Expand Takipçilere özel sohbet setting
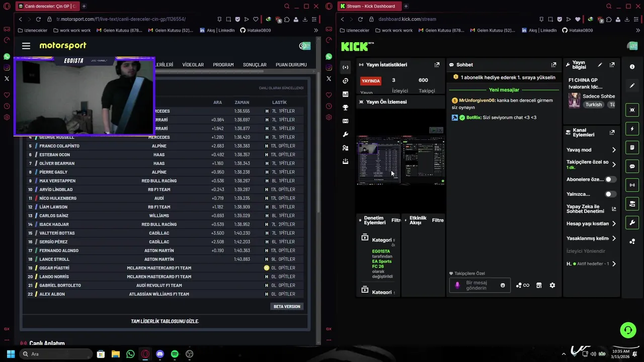This screenshot has height=362, width=644. click(x=614, y=164)
